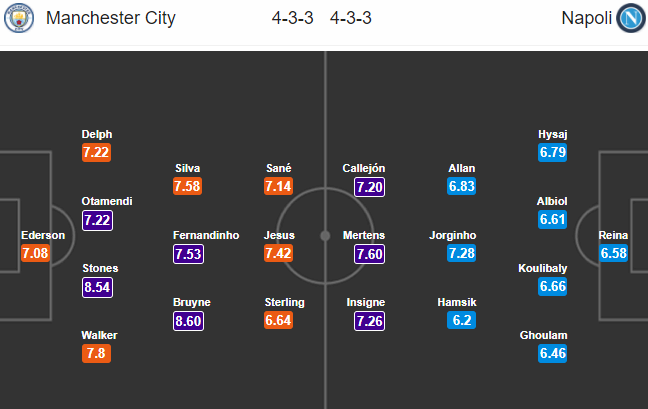Screen dimensions: 648x409
Task: Click Hamsik's 6.2 rating badge
Action: [x=462, y=320]
